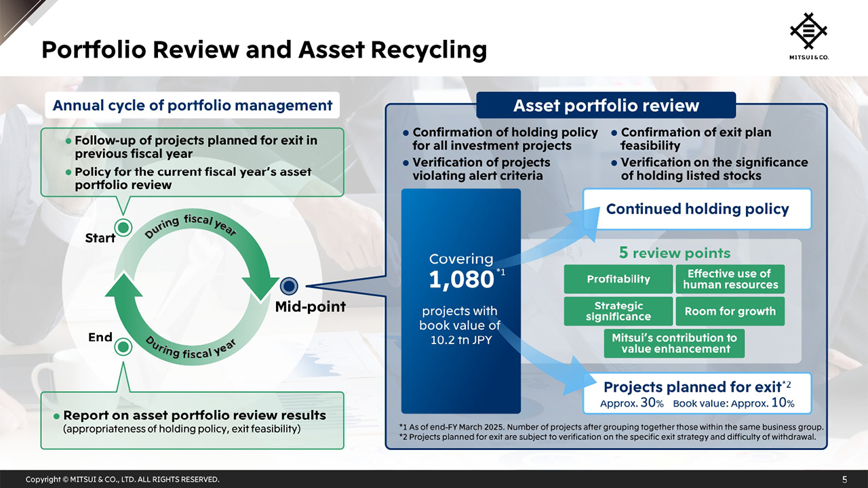Expand the 5 review points panel
Image resolution: width=868 pixels, height=488 pixels.
tap(675, 253)
